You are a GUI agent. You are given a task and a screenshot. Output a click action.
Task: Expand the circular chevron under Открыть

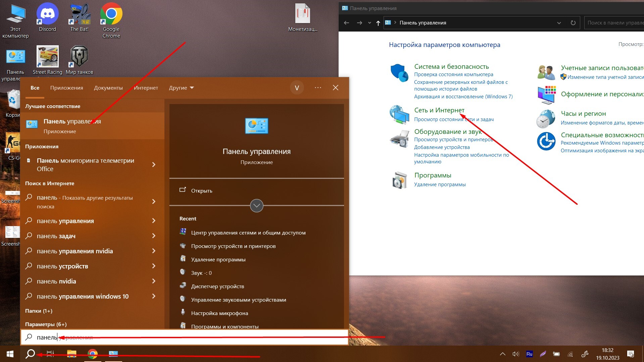(256, 206)
